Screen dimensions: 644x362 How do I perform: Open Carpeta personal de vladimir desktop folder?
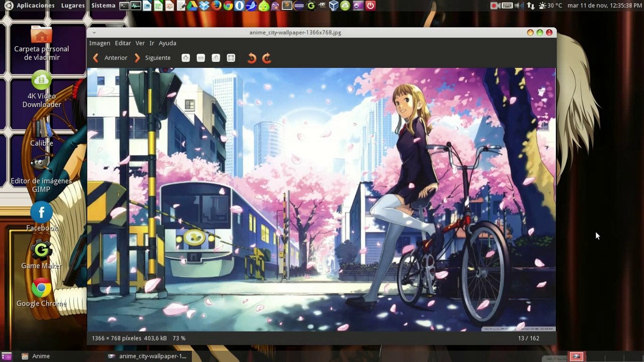(41, 44)
